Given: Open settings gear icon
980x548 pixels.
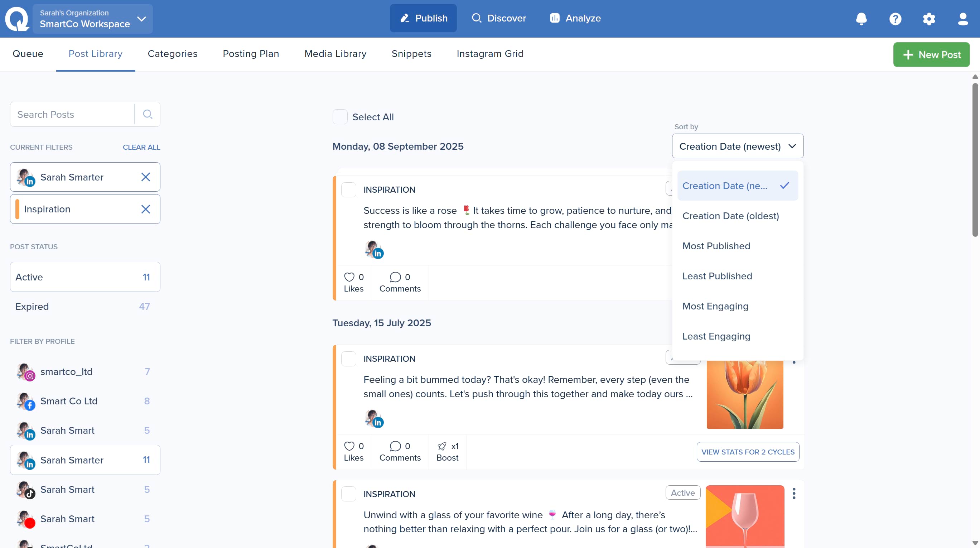Looking at the screenshot, I should (929, 19).
